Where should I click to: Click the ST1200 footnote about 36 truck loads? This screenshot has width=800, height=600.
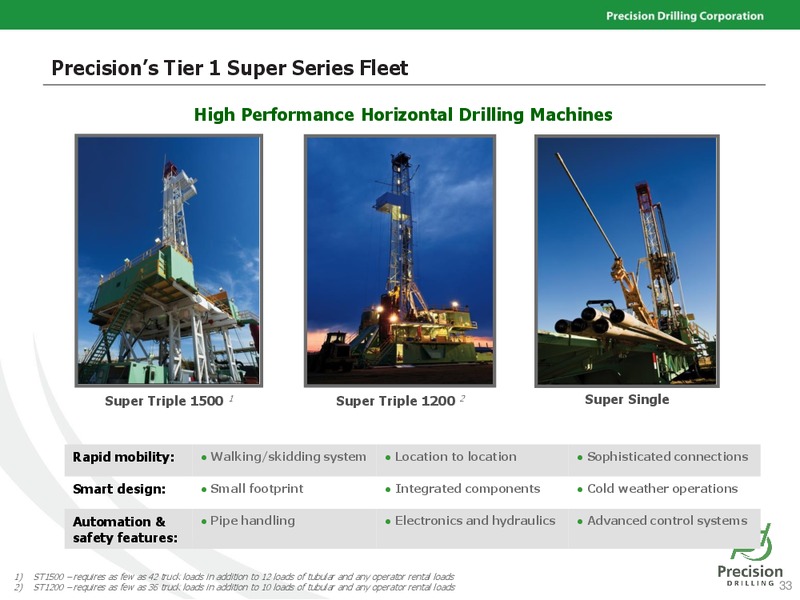[x=235, y=587]
